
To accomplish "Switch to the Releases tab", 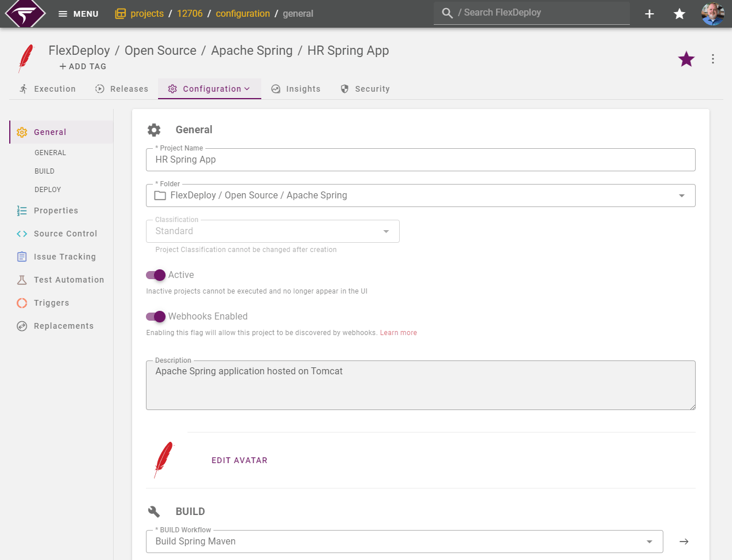I will click(x=122, y=89).
